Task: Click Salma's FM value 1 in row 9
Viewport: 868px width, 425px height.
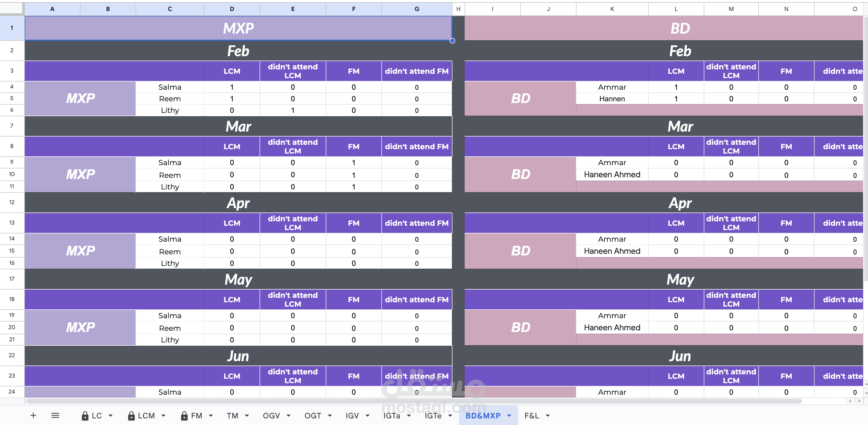Action: [x=354, y=162]
